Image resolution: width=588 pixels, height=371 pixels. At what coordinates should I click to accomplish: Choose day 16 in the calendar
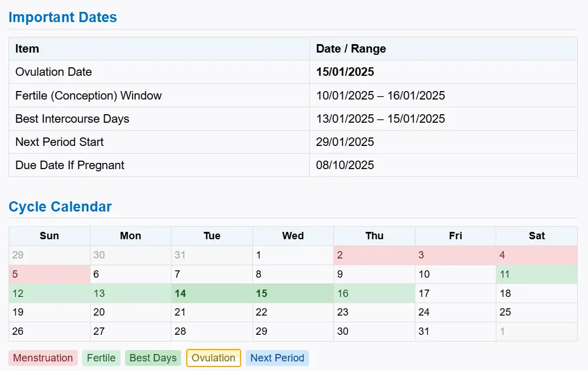(374, 294)
